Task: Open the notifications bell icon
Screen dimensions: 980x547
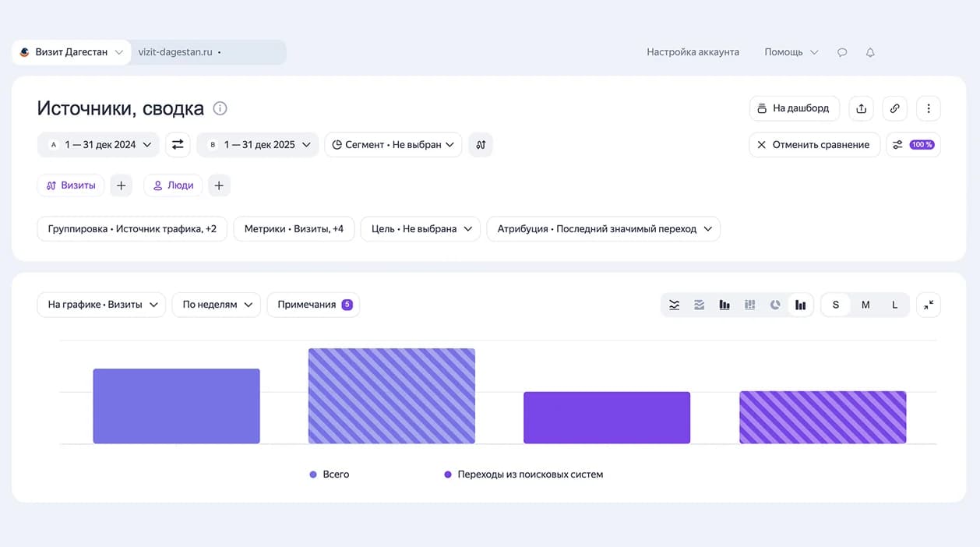Action: point(870,52)
